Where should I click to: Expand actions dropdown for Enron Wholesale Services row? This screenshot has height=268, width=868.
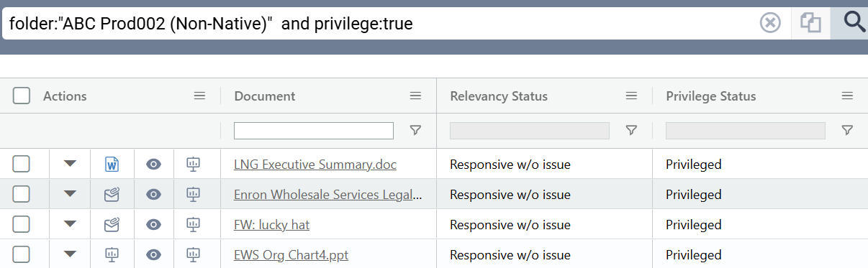[70, 194]
